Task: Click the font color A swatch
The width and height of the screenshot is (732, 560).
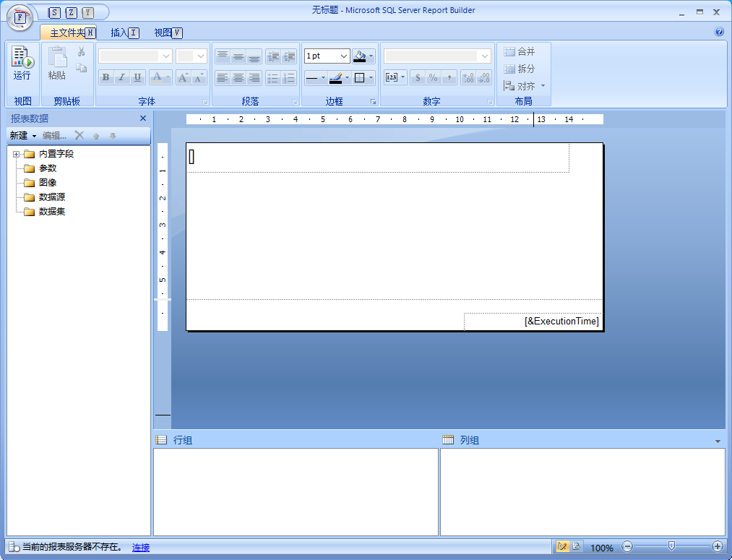Action: 157,77
